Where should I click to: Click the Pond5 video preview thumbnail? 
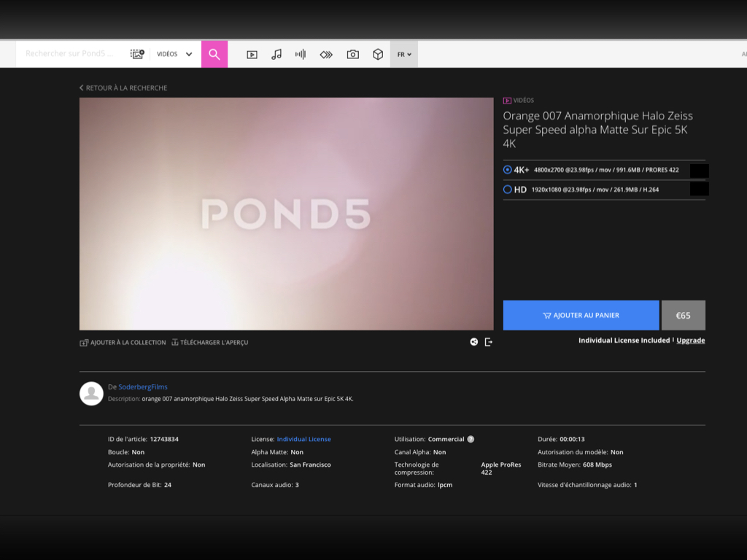pos(286,214)
